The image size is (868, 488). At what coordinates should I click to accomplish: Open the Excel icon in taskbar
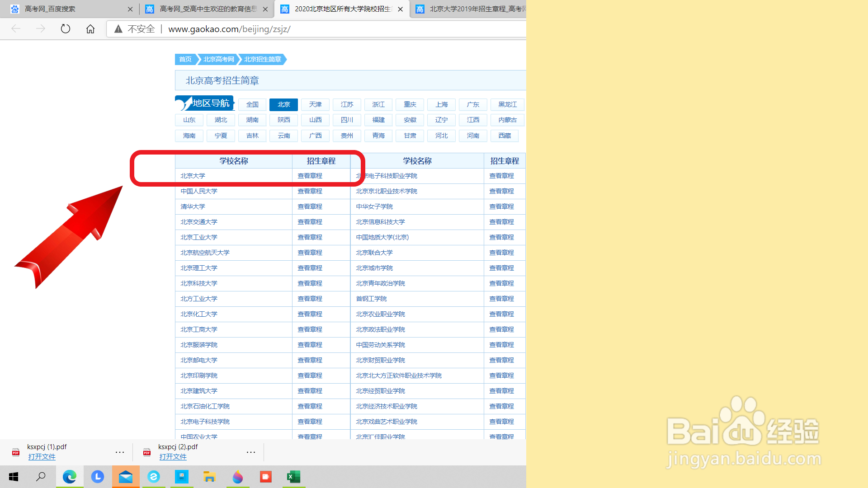pyautogui.click(x=294, y=477)
